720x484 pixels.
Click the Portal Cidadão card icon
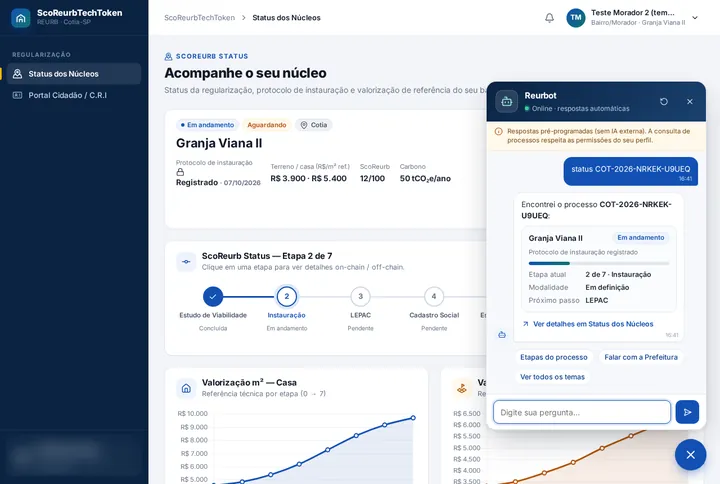[x=17, y=95]
